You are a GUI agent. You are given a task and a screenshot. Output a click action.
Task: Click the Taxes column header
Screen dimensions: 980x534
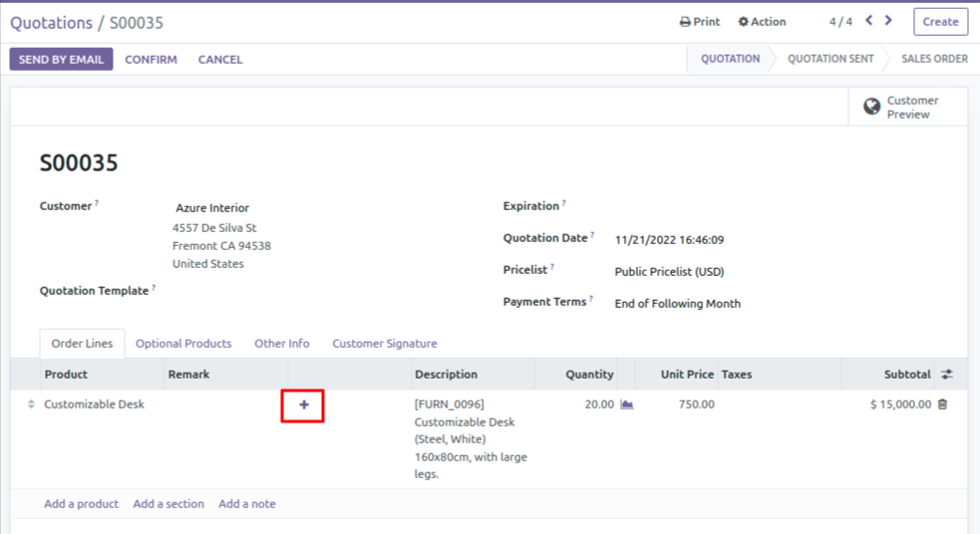[737, 375]
